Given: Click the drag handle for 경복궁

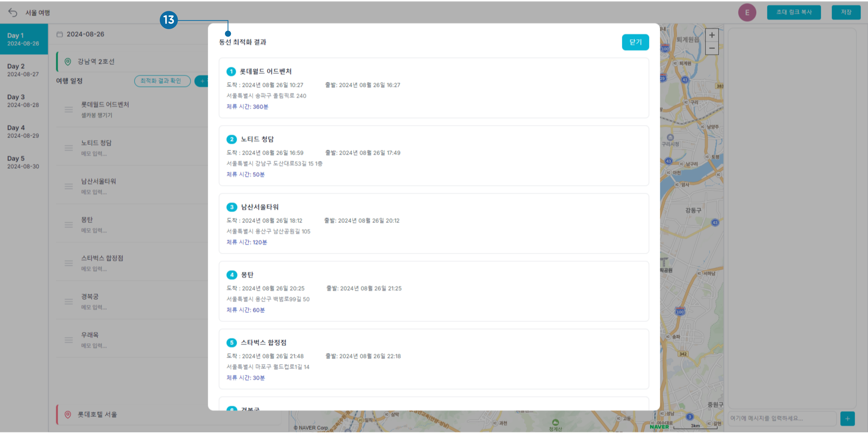Looking at the screenshot, I should [x=69, y=302].
